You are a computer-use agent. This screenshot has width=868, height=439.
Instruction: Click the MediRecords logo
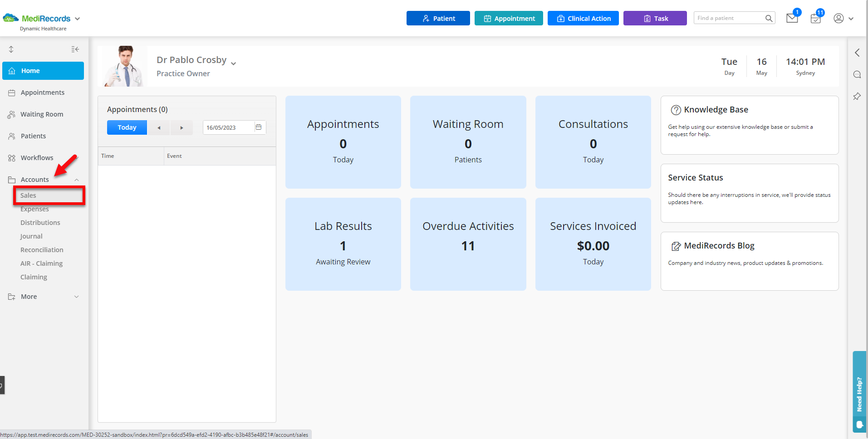[37, 19]
